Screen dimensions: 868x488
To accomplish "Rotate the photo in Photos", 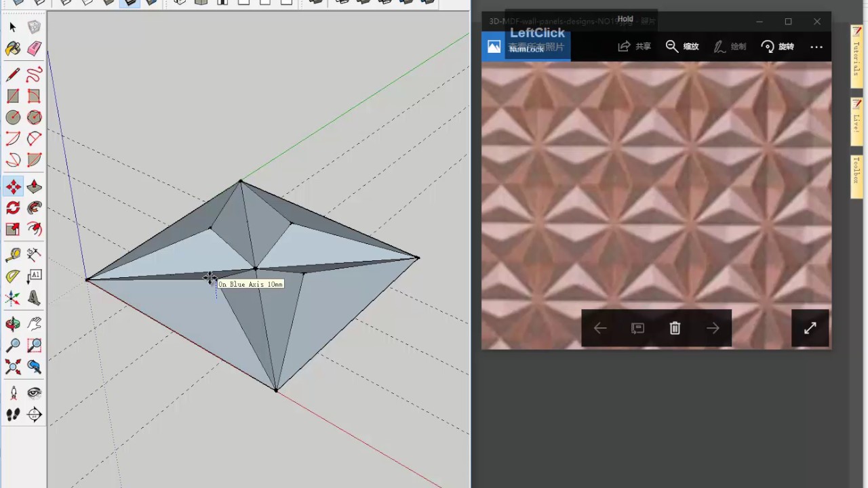I will point(778,46).
